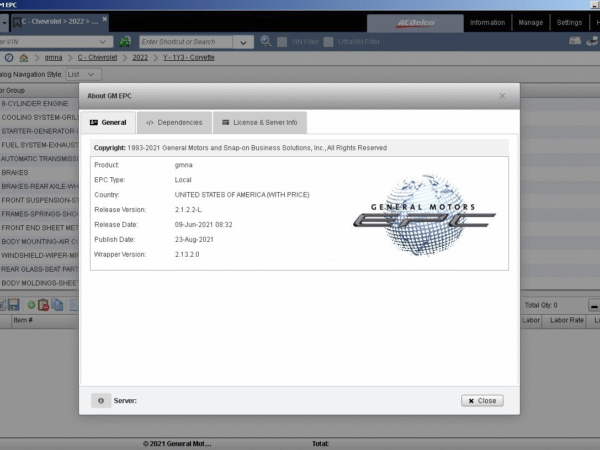Follow the gmna breadcrumb link
The width and height of the screenshot is (600, 450).
pyautogui.click(x=53, y=57)
